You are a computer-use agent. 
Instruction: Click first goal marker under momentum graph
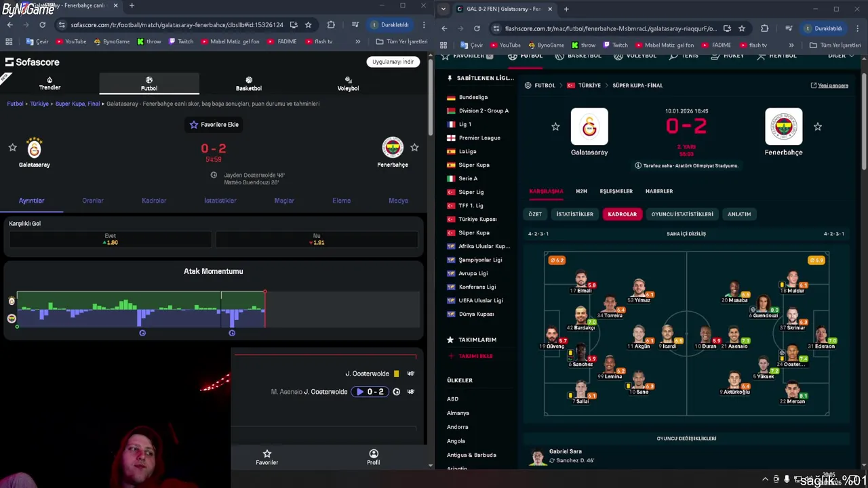[x=142, y=333]
